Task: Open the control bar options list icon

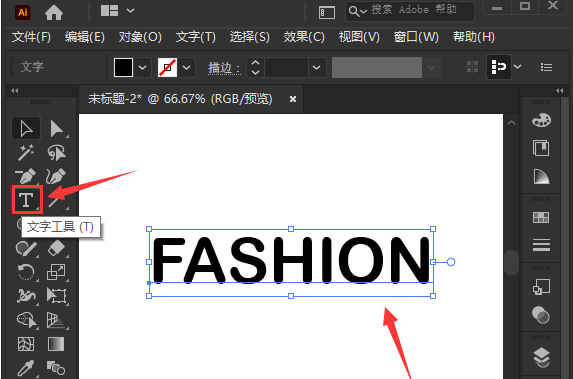Action: 546,67
